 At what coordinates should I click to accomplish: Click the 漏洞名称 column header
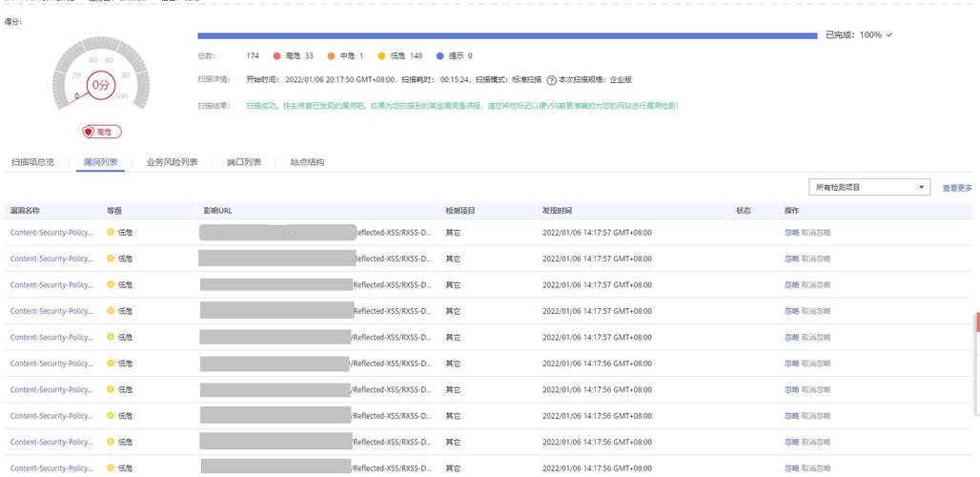pos(25,211)
